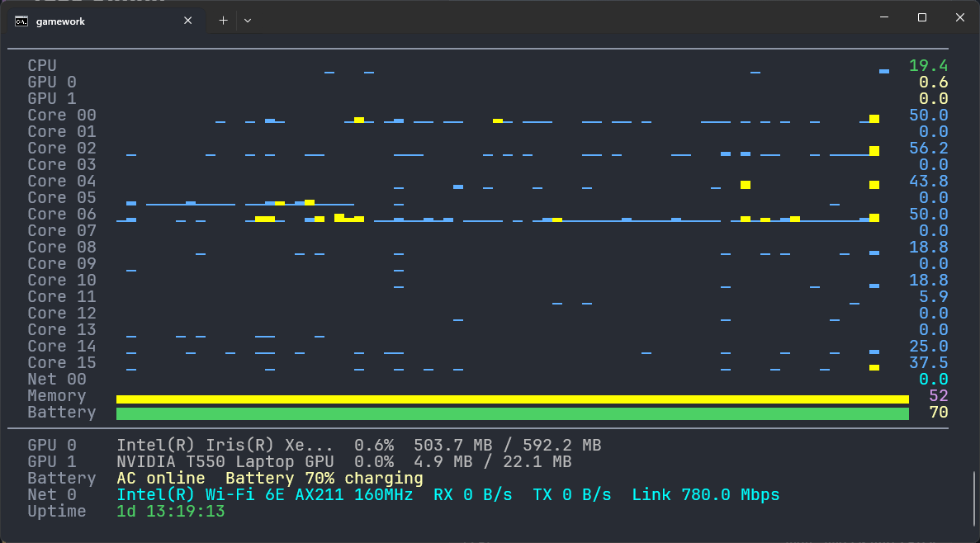Minimize the terminal window
This screenshot has height=543, width=980.
click(883, 17)
